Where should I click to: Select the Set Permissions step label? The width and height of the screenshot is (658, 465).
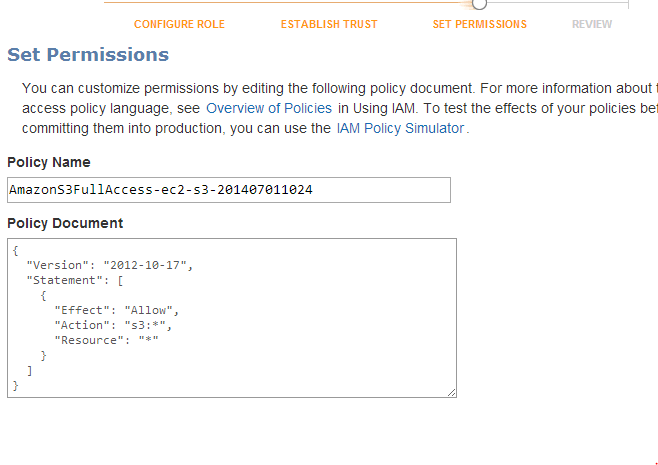click(480, 24)
